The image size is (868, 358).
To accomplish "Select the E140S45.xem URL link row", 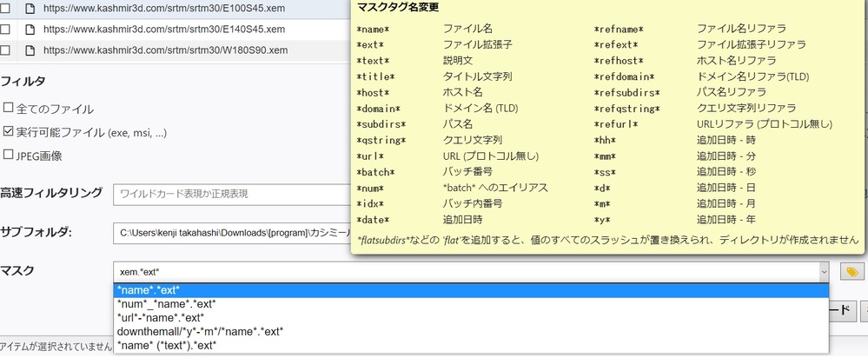I will point(165,29).
